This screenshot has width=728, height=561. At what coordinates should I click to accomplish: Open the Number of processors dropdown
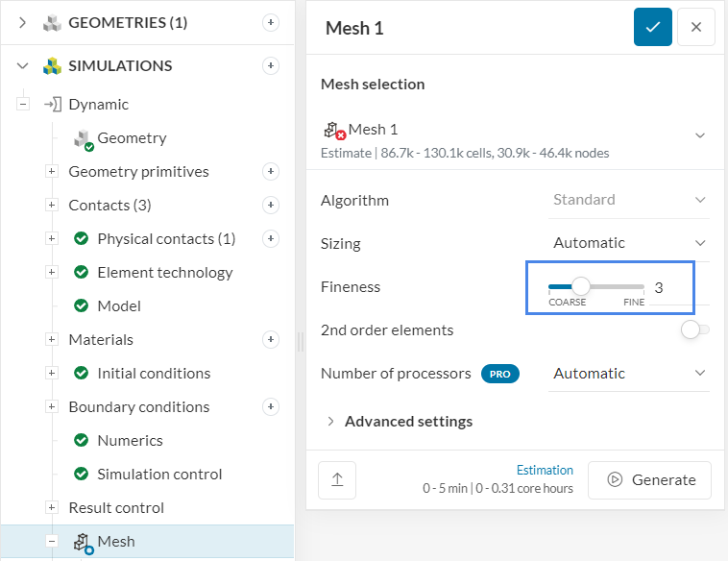[x=630, y=374]
